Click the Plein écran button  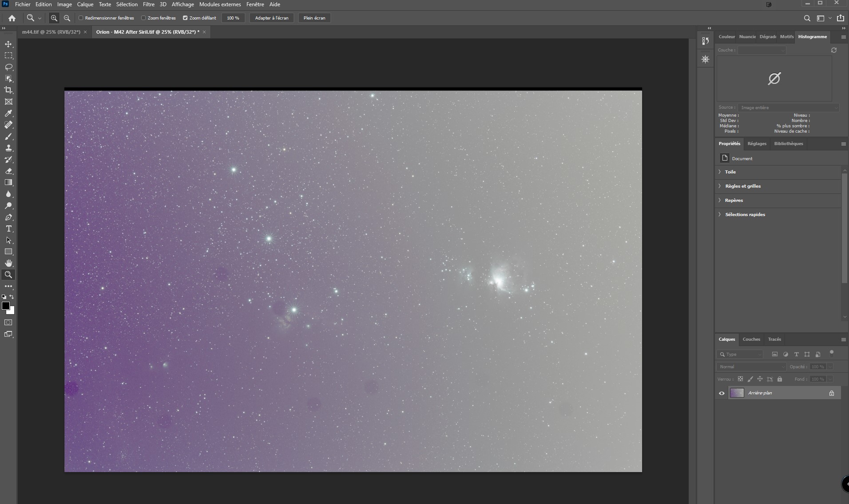point(314,18)
